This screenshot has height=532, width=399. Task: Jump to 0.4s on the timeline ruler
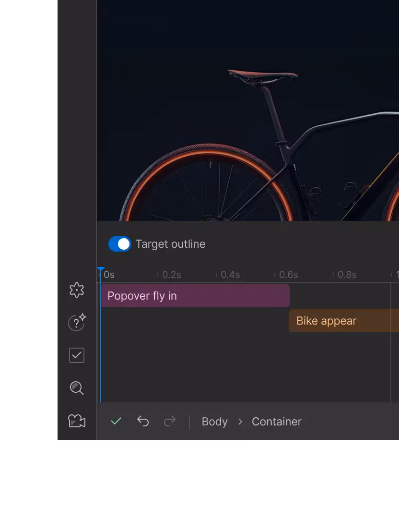point(230,275)
